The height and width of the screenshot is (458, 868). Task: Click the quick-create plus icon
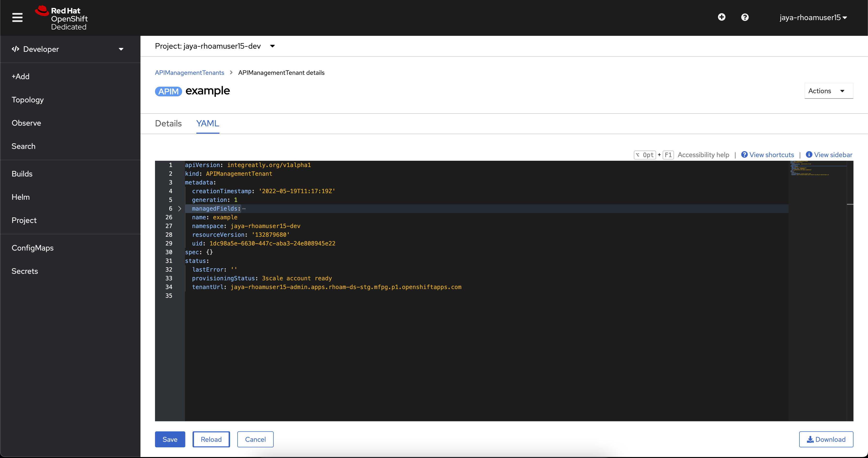pyautogui.click(x=722, y=17)
